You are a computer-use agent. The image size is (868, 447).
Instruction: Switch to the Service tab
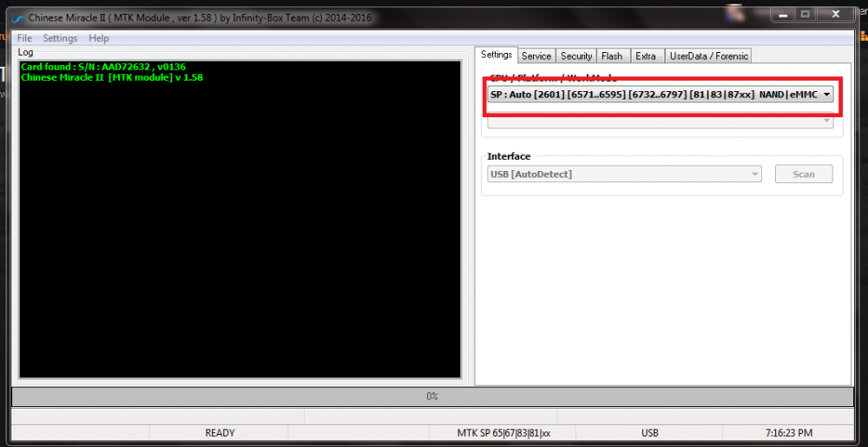click(536, 56)
